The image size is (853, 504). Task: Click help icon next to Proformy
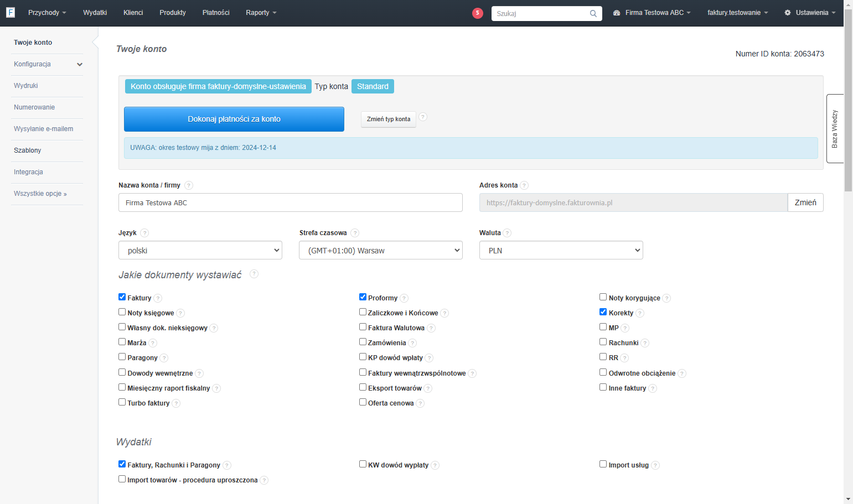(x=404, y=298)
